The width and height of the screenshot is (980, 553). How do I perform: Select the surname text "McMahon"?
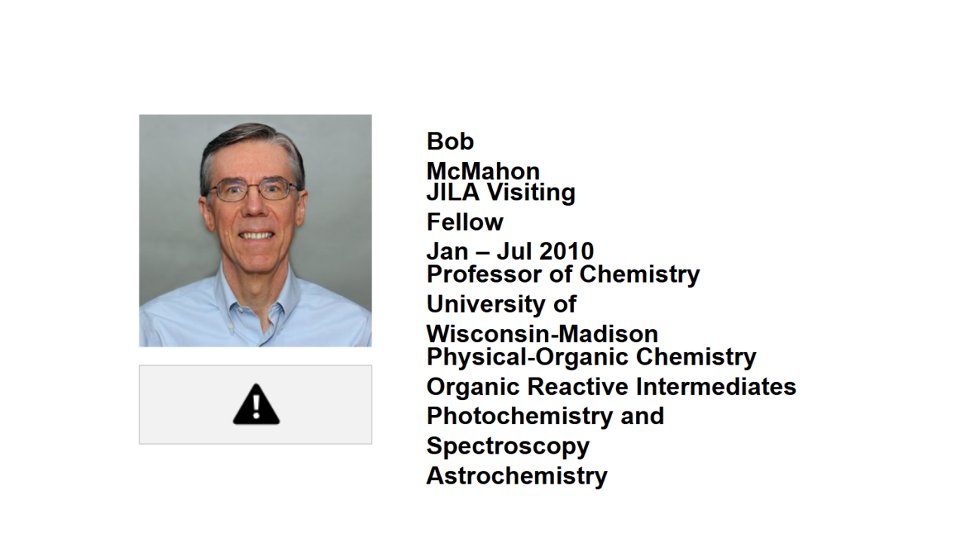(482, 171)
